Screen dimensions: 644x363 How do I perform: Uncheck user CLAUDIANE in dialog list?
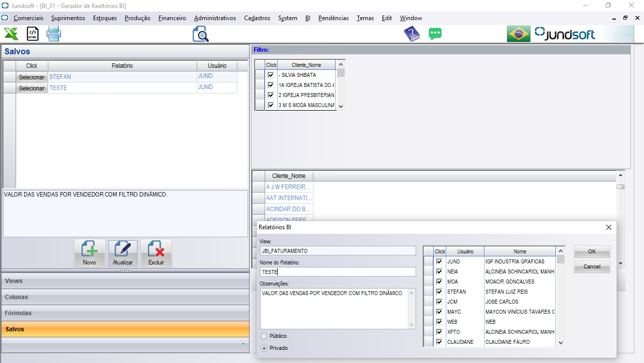(x=439, y=342)
